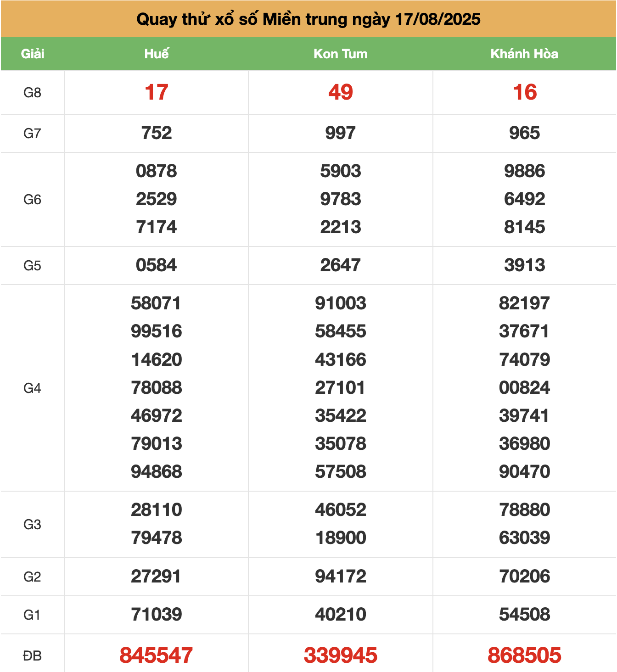
Task: Click the Giải column header
Action: tap(32, 54)
